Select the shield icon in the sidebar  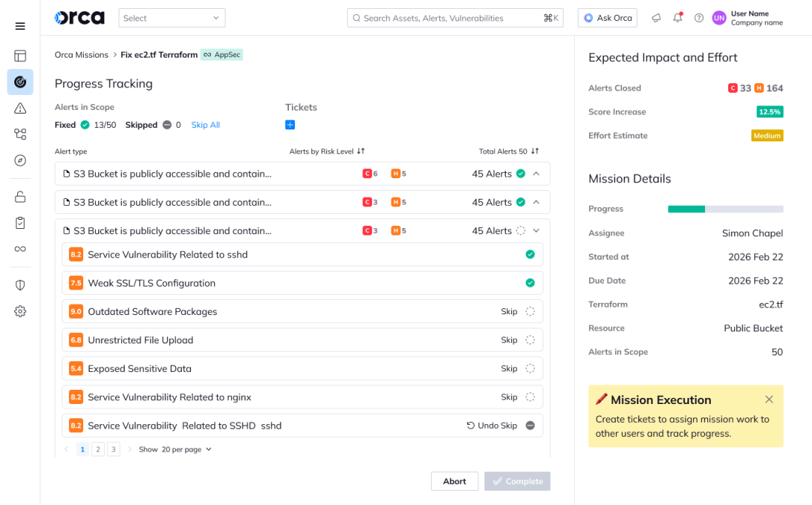coord(19,284)
